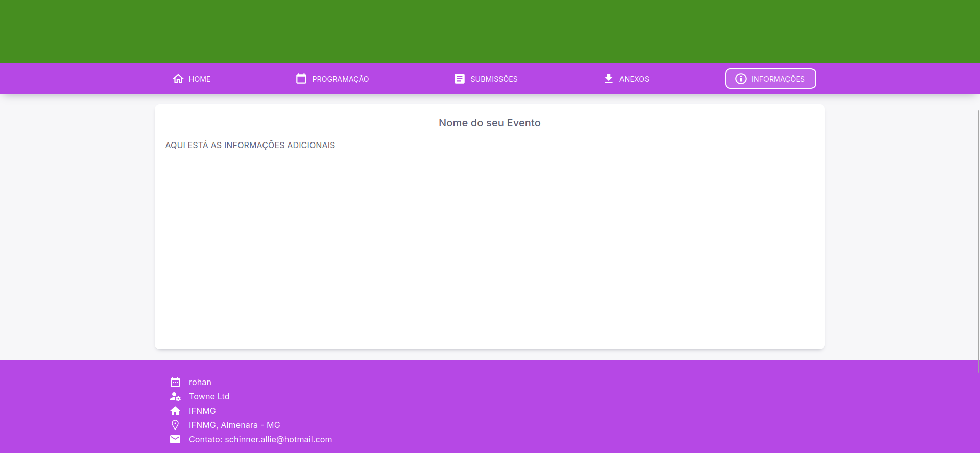The height and width of the screenshot is (453, 980).
Task: Click the home icon next to IFNMG footer
Action: (175, 411)
